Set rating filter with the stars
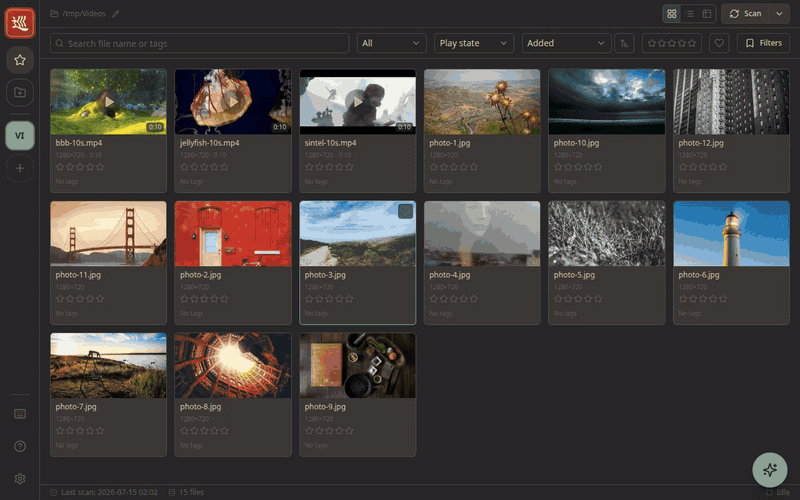Image resolution: width=800 pixels, height=500 pixels. [671, 43]
